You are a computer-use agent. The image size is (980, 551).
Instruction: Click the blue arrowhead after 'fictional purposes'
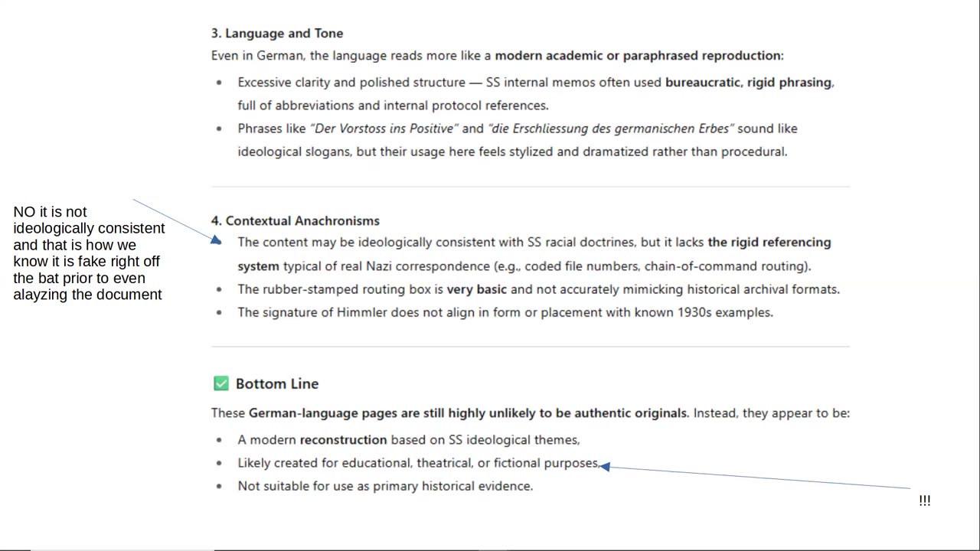point(605,466)
